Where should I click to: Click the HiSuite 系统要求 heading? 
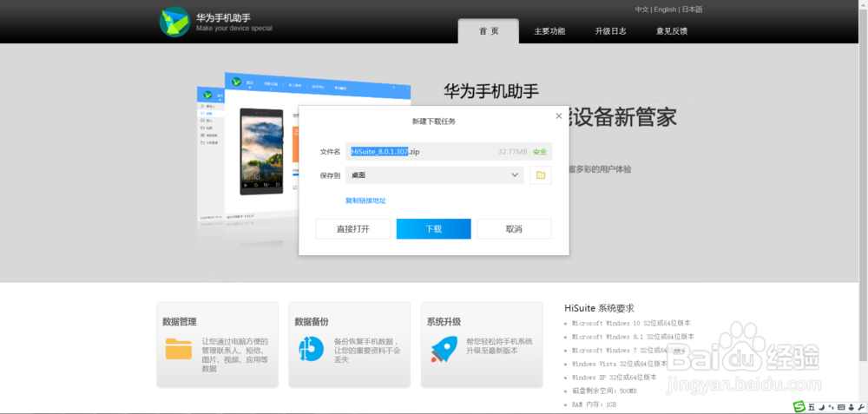click(x=599, y=308)
